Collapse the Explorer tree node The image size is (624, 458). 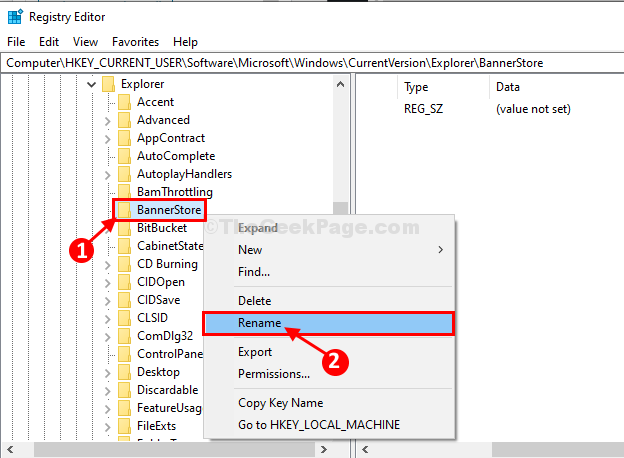pyautogui.click(x=92, y=84)
